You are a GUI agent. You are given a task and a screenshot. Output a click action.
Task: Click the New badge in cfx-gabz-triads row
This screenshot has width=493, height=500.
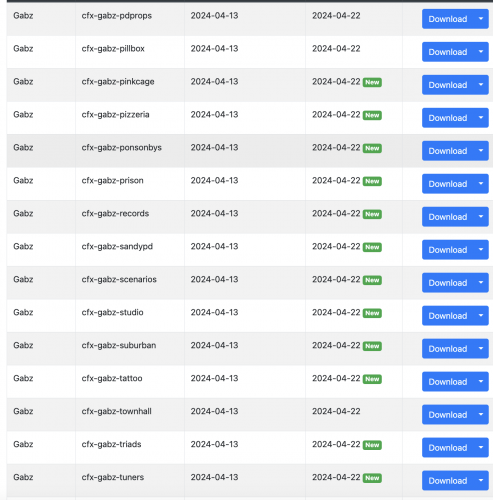[372, 445]
